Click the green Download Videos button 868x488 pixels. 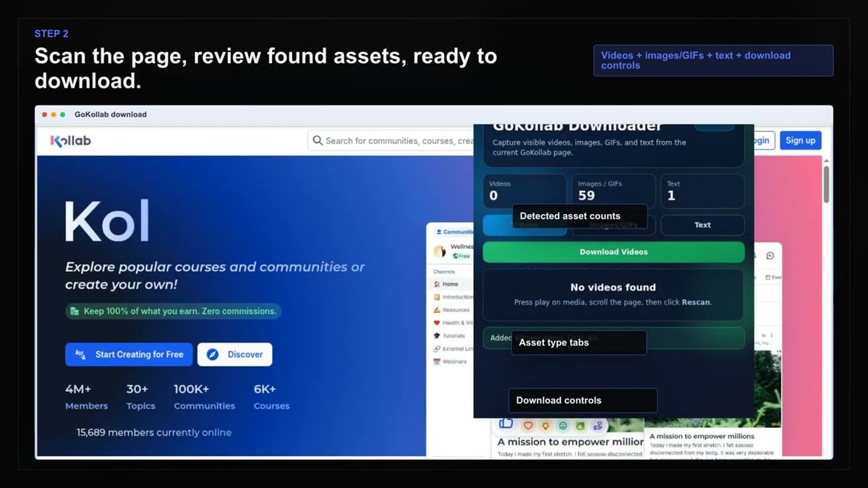[613, 252]
